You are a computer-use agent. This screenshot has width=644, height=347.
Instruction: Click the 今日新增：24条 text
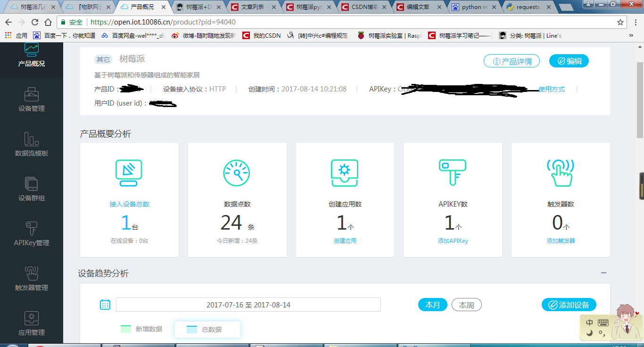[x=237, y=240]
